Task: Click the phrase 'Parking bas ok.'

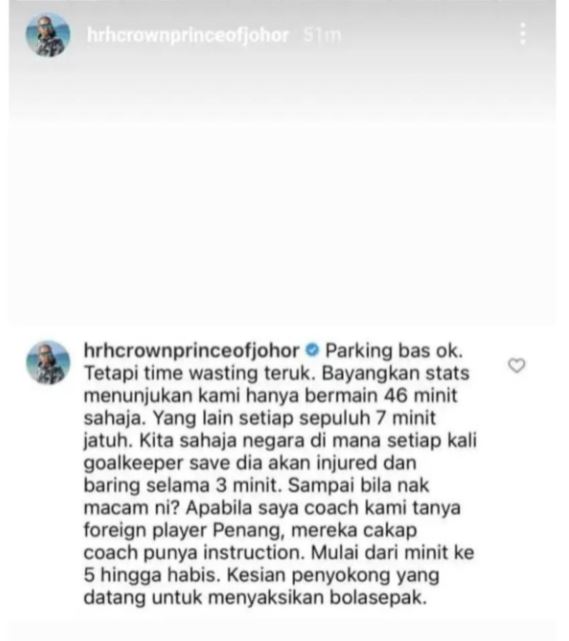Action: point(394,351)
